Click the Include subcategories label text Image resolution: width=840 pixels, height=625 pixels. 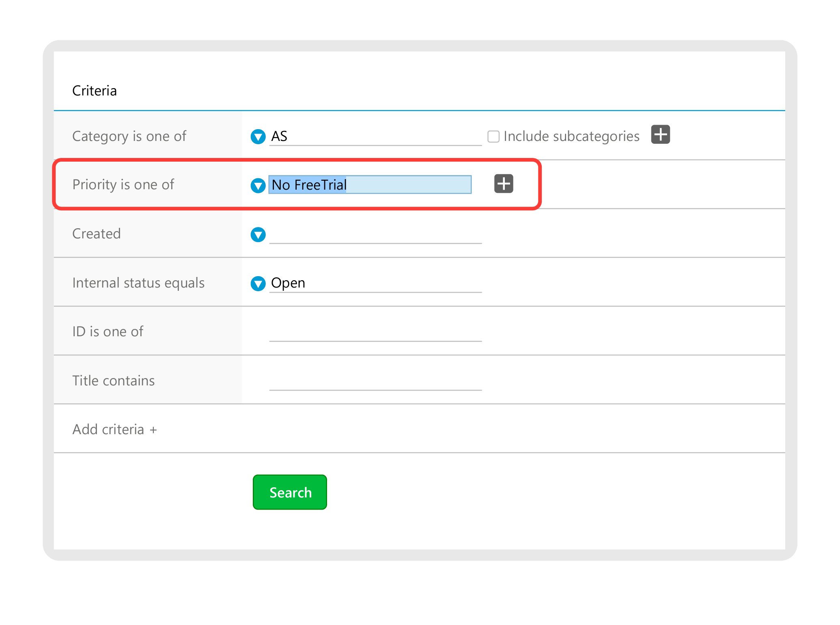tap(571, 136)
